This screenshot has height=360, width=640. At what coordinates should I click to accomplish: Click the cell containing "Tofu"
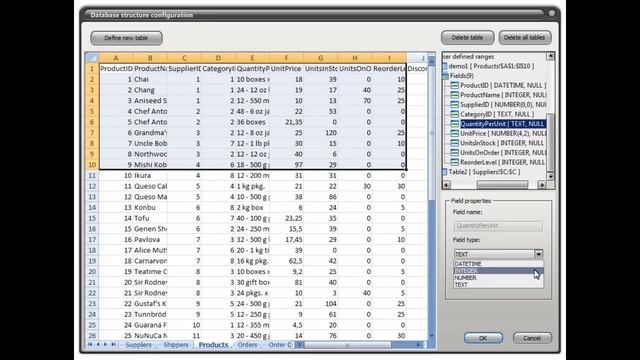(x=150, y=218)
